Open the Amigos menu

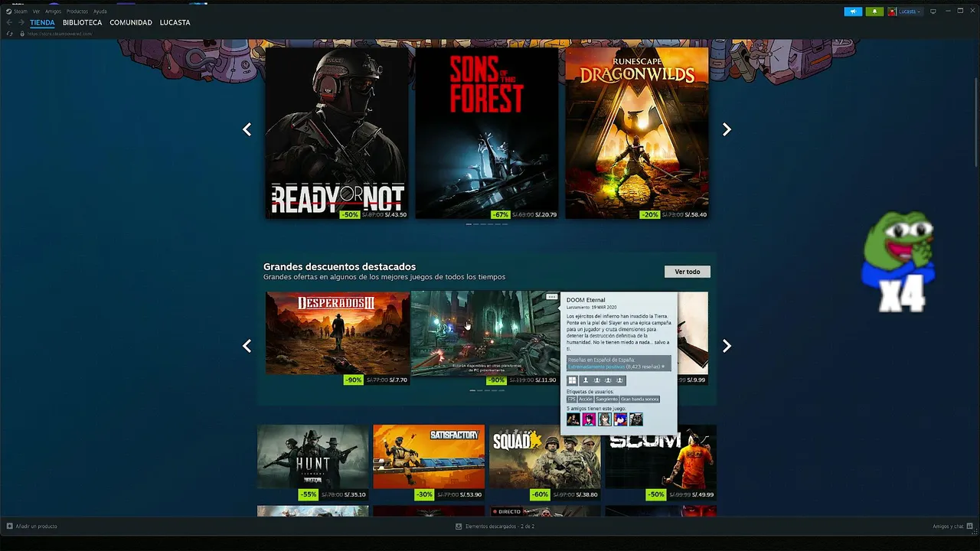pyautogui.click(x=53, y=11)
